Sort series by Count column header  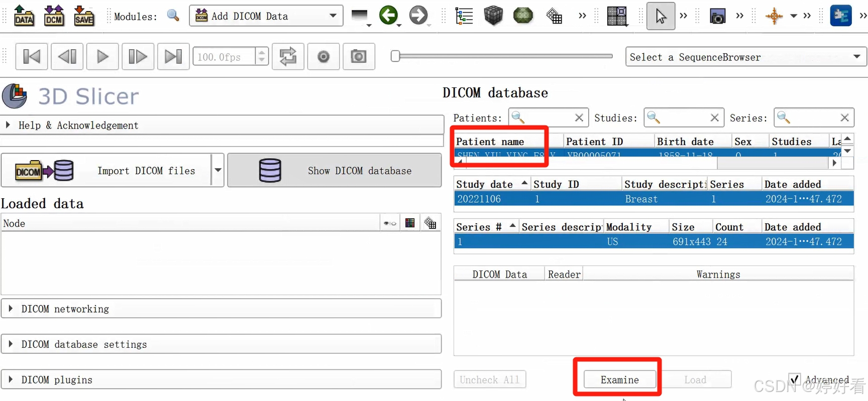[x=736, y=227]
